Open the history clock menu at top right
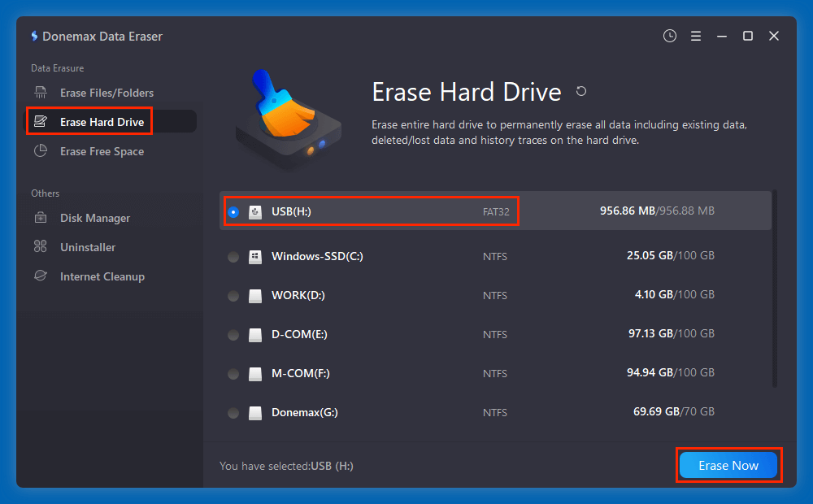The height and width of the screenshot is (504, 813). pos(669,36)
